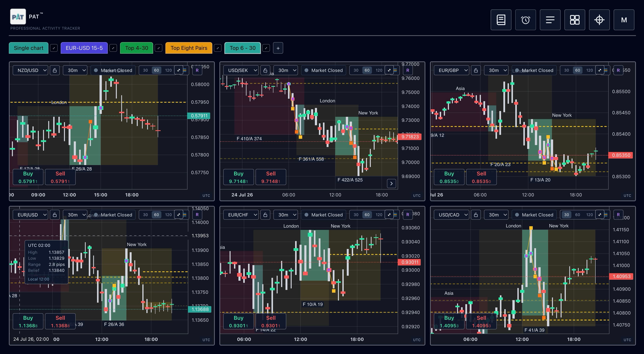
Task: Sell EUR/USD at 1.13688
Action: (x=60, y=321)
